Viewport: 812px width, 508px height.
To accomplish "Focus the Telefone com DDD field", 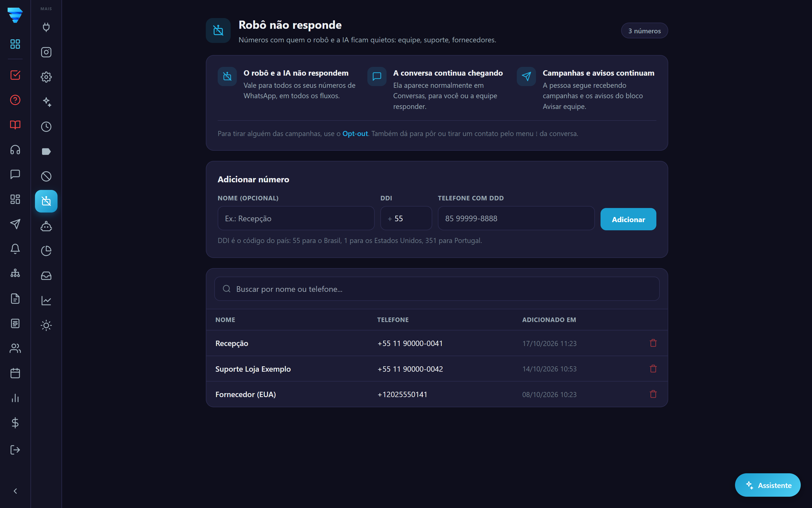I will [516, 218].
